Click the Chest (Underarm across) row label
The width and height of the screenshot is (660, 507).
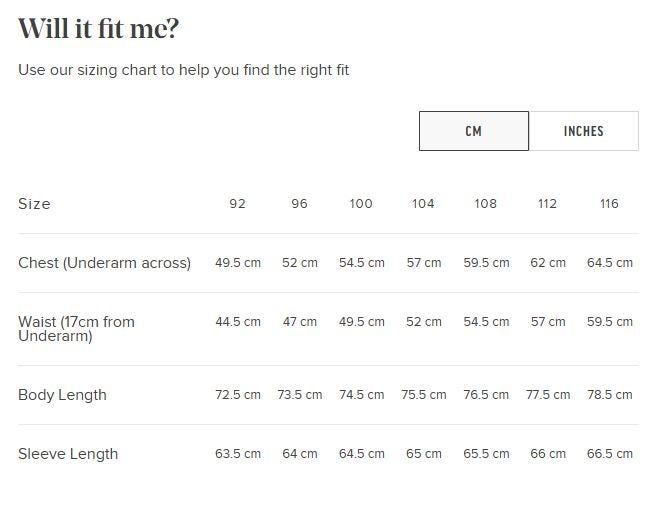click(104, 263)
